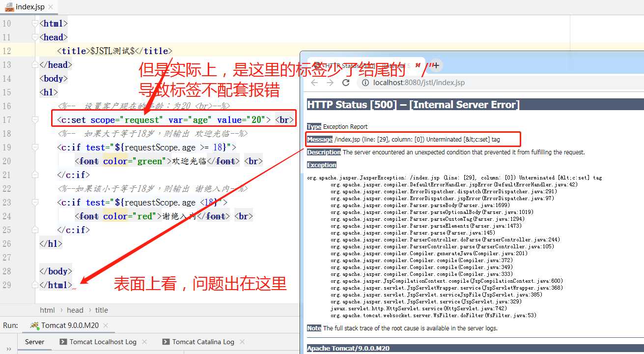
Task: Open the Tomcat Localhost Log tab
Action: [103, 342]
